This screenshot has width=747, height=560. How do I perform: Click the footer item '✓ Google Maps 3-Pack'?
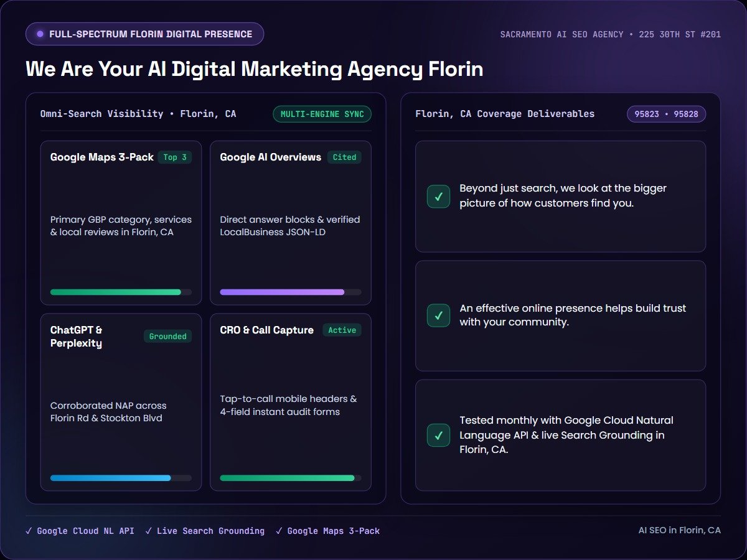coord(327,531)
